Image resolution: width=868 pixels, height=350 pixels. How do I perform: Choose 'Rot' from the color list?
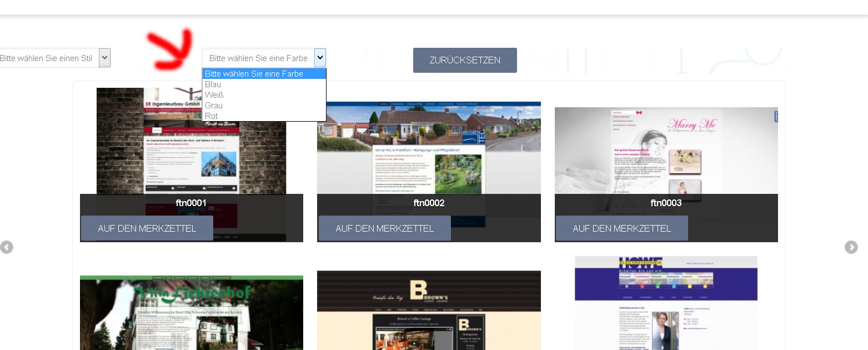[264, 116]
